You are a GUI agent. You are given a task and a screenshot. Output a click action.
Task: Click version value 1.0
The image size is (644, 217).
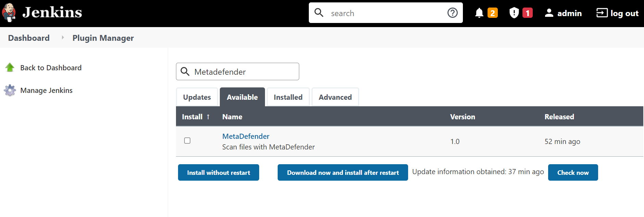tap(455, 142)
